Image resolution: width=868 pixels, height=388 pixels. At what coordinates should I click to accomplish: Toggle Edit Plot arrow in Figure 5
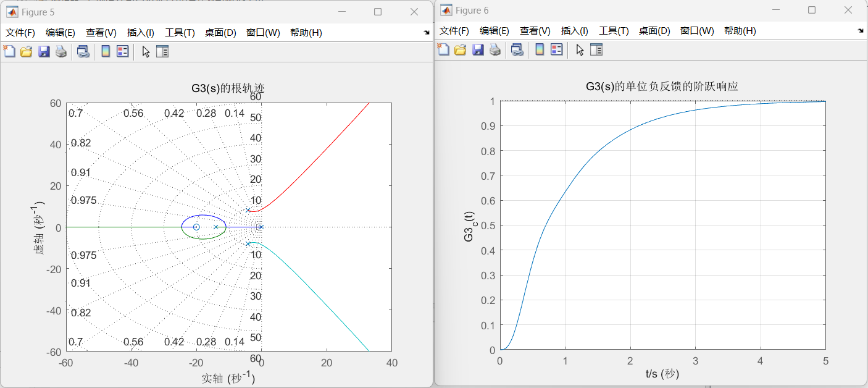(146, 52)
